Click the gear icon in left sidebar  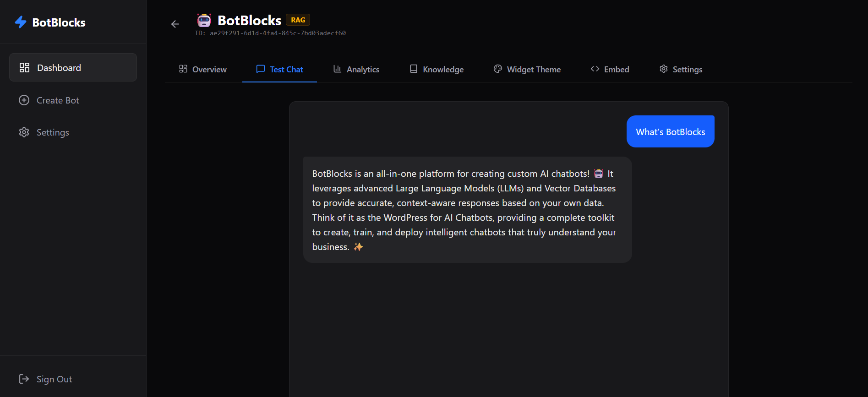(x=24, y=132)
